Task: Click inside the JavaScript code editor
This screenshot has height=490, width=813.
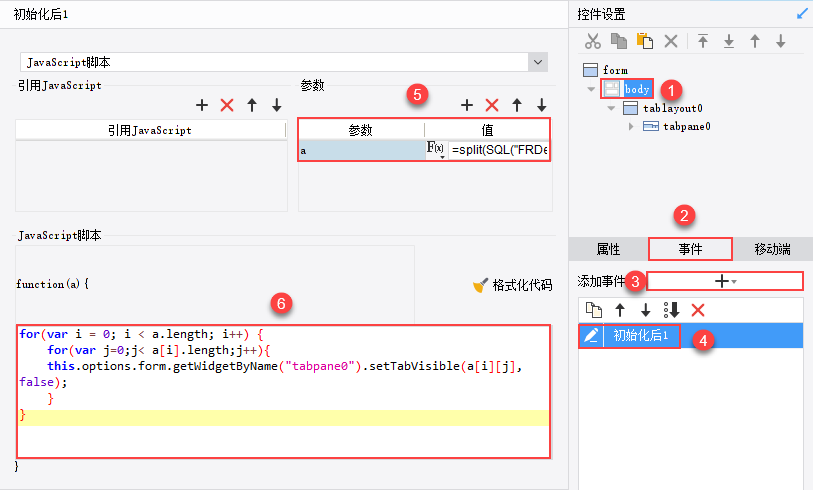Action: pyautogui.click(x=284, y=391)
